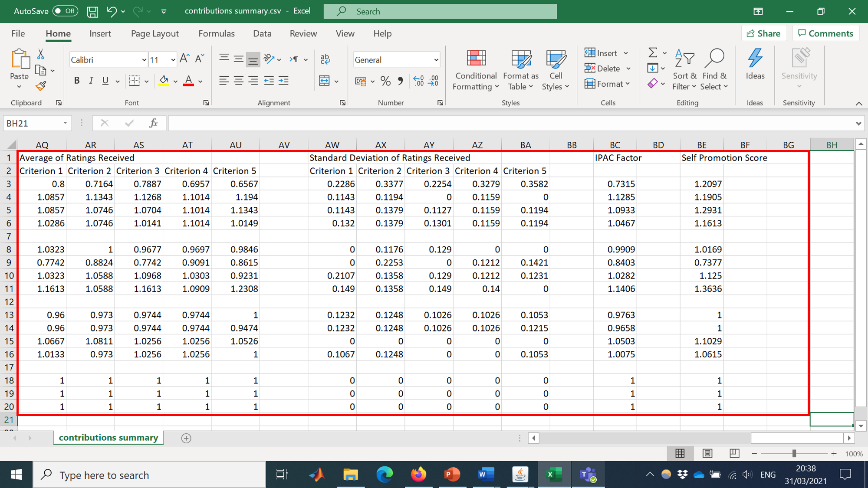The image size is (868, 488).
Task: Click the Undo arrow icon
Action: [x=112, y=12]
